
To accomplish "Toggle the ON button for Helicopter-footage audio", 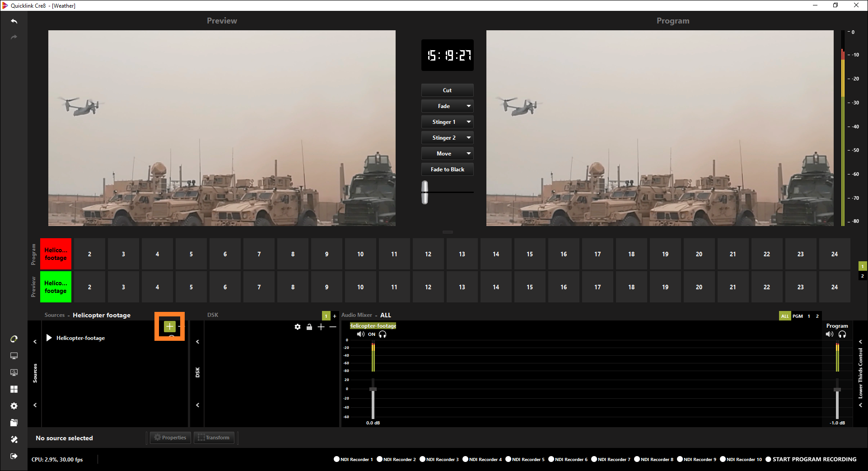I will [x=372, y=334].
